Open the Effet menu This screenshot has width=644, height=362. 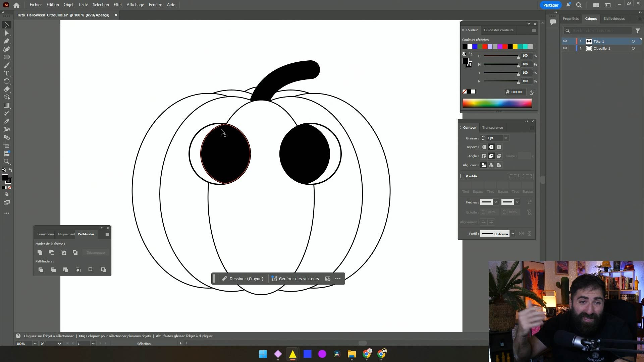coord(117,5)
